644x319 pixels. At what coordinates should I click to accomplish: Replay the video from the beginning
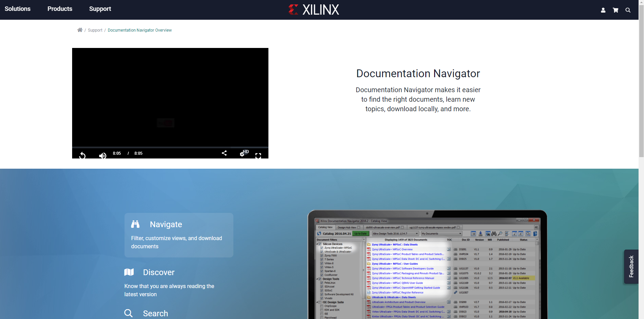pyautogui.click(x=83, y=155)
